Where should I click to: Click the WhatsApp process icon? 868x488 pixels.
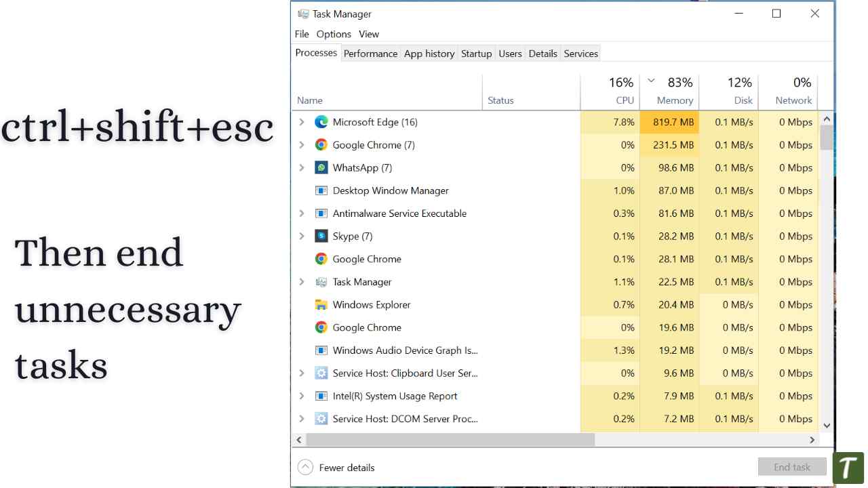(x=321, y=167)
